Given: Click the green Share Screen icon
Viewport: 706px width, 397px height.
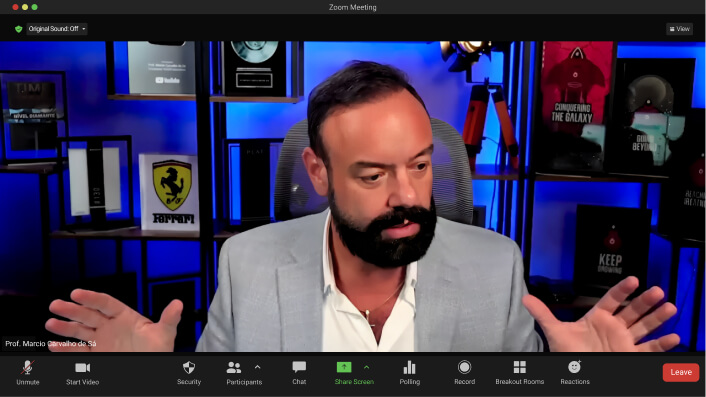Looking at the screenshot, I should [344, 367].
